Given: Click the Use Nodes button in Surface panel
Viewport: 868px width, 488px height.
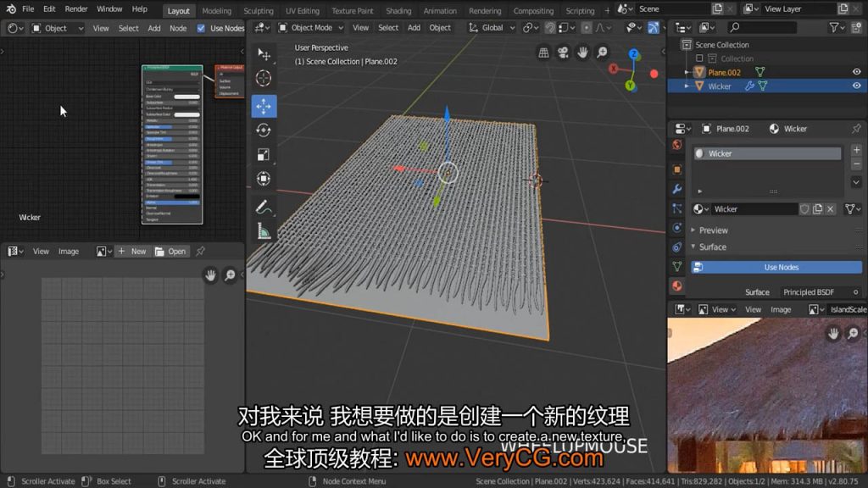Looking at the screenshot, I should point(776,267).
